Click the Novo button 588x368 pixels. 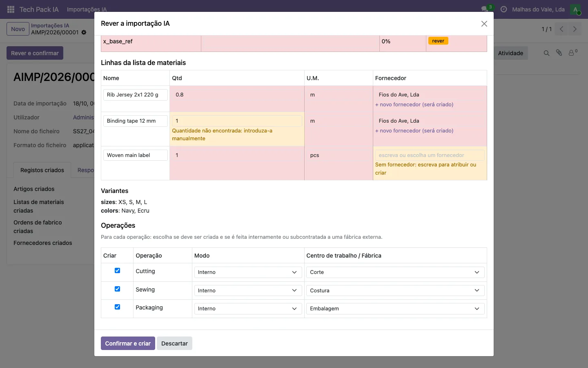point(18,29)
